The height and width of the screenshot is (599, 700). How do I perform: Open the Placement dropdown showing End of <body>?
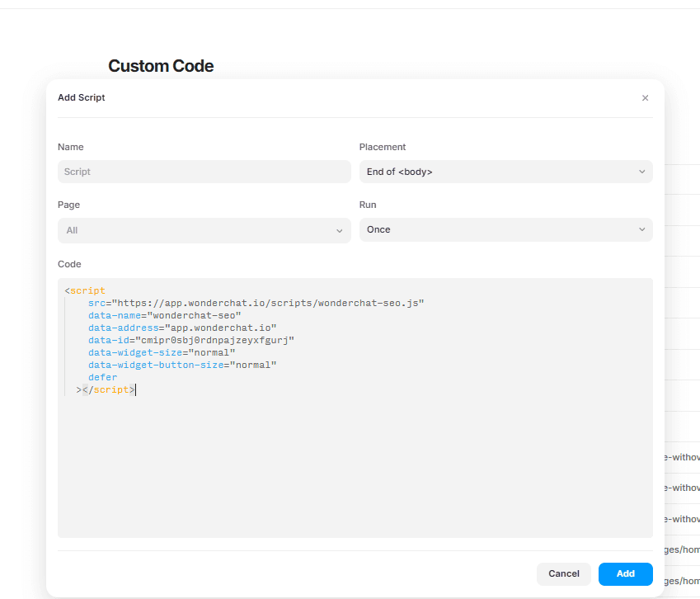pyautogui.click(x=505, y=172)
